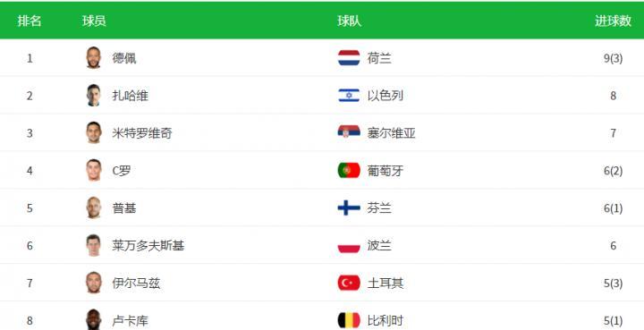
Task: Open 德佩 player avatar photo
Action: point(94,57)
